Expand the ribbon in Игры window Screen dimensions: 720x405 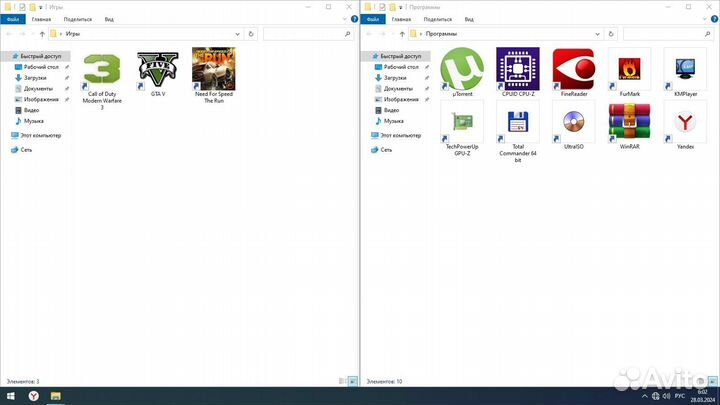point(344,19)
